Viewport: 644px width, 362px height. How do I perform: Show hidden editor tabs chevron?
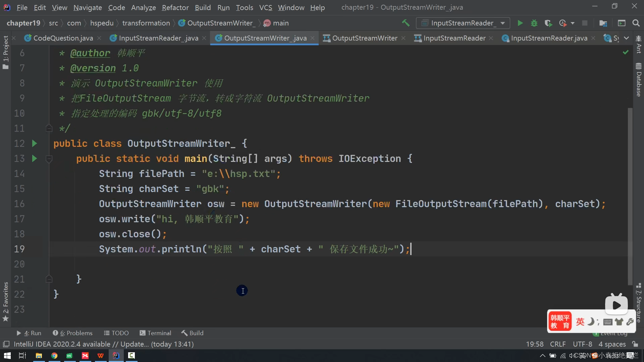tap(626, 38)
